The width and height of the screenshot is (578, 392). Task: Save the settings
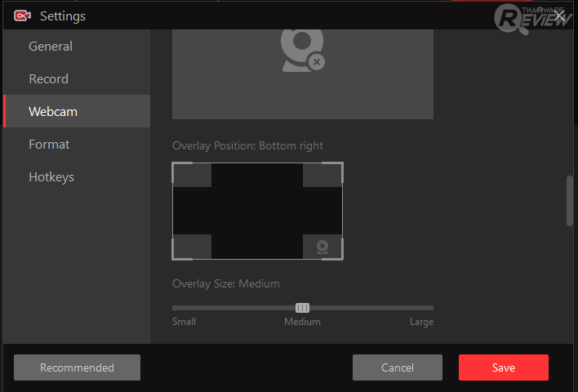tap(504, 367)
